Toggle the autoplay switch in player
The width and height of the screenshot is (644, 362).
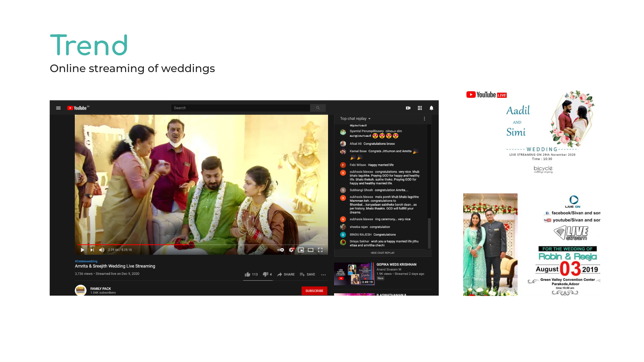(x=281, y=250)
